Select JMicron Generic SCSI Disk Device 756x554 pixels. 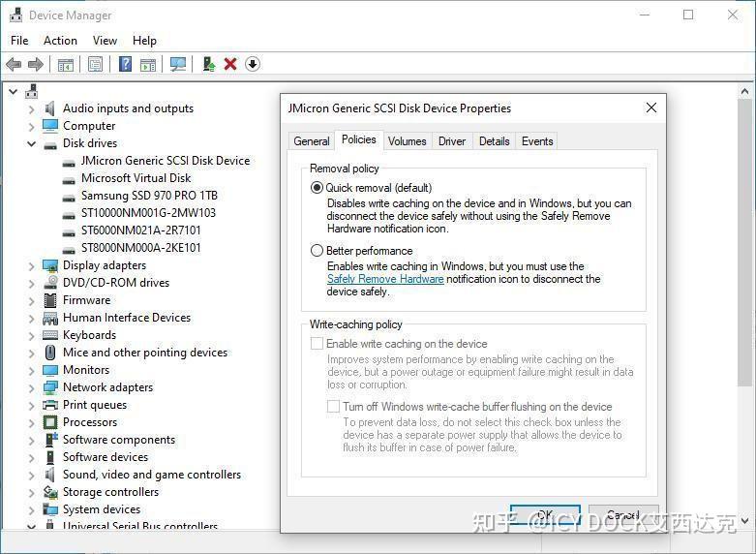(166, 161)
